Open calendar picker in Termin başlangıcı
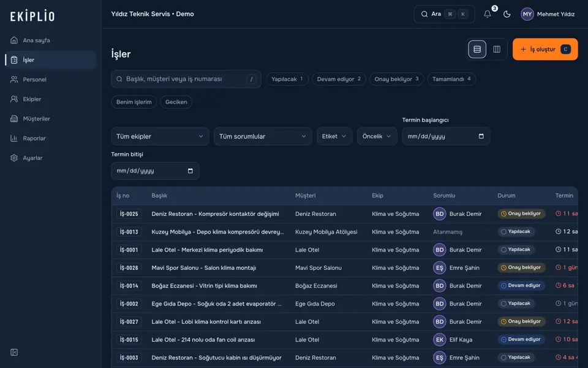Image resolution: width=588 pixels, height=368 pixels. (x=481, y=136)
